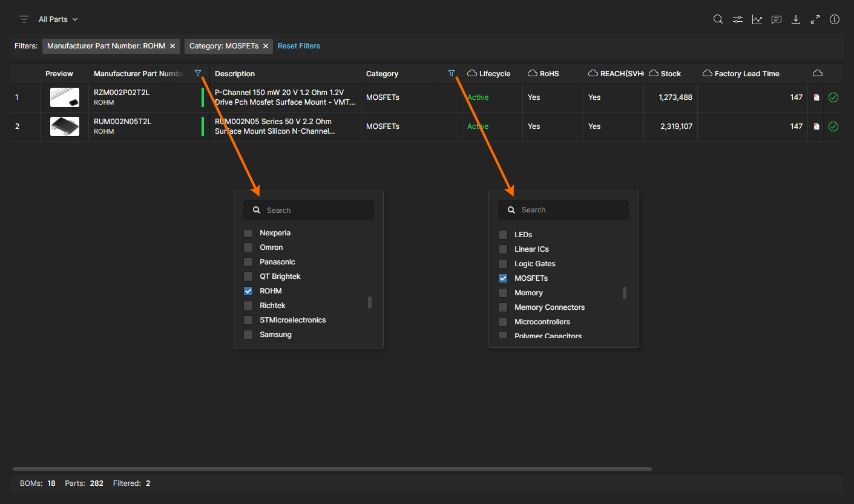
Task: Uncheck the MOSFETs category checkbox
Action: 503,278
